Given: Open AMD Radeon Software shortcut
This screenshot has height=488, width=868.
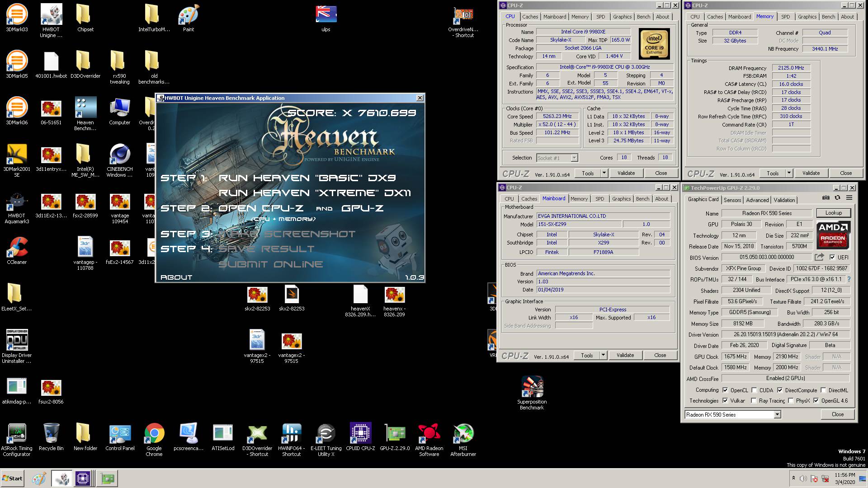Looking at the screenshot, I should click(x=429, y=439).
